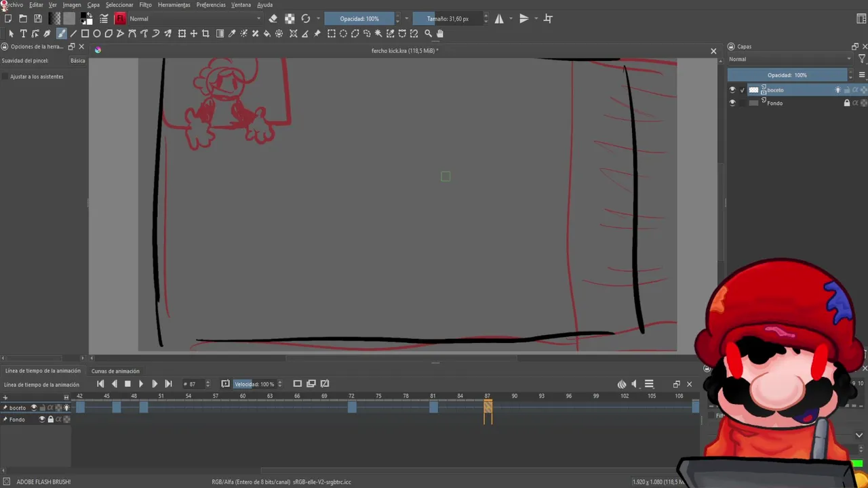Viewport: 868px width, 488px height.
Task: Adjust brush Opacidad slider
Action: (359, 18)
